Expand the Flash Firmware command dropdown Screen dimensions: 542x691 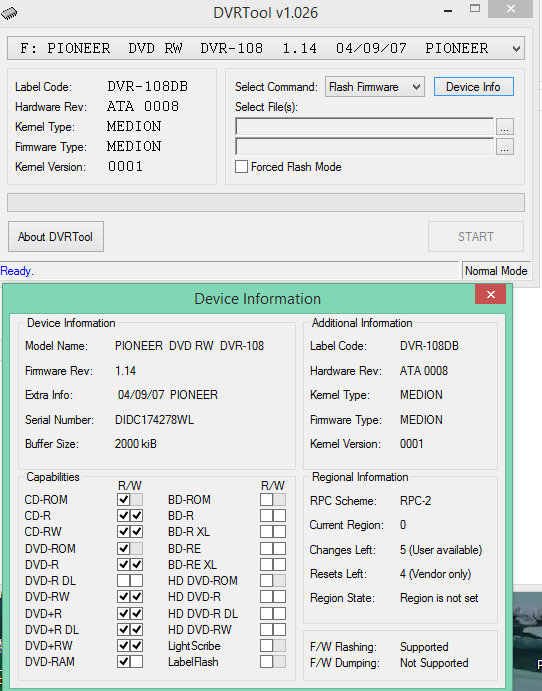375,87
